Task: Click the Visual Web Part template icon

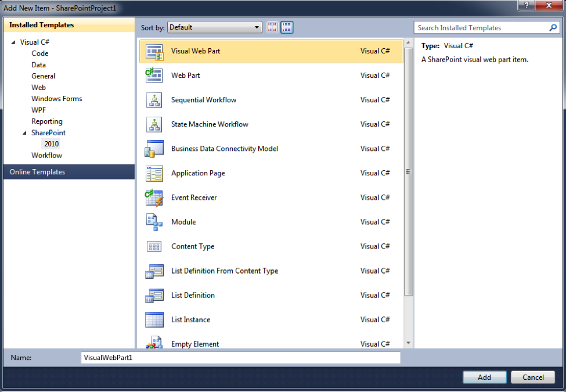Action: 154,51
